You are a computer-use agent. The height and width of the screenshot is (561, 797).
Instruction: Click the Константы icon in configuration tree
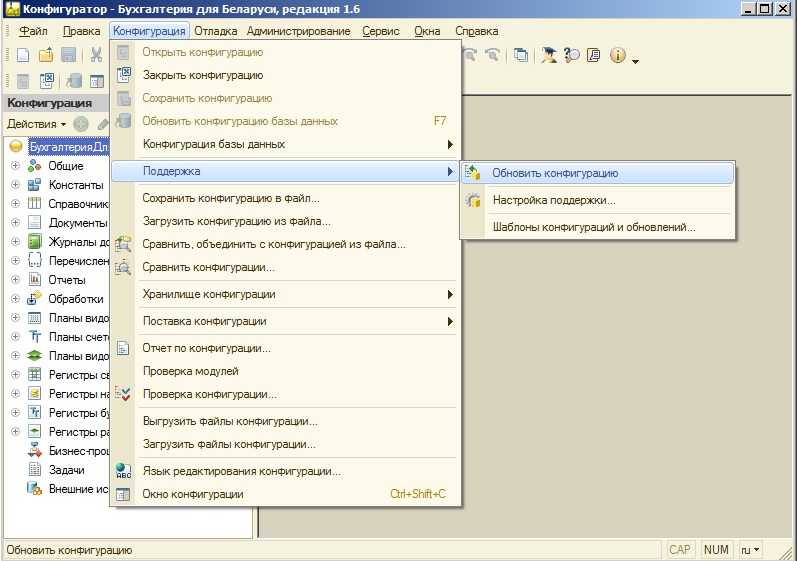[x=34, y=185]
